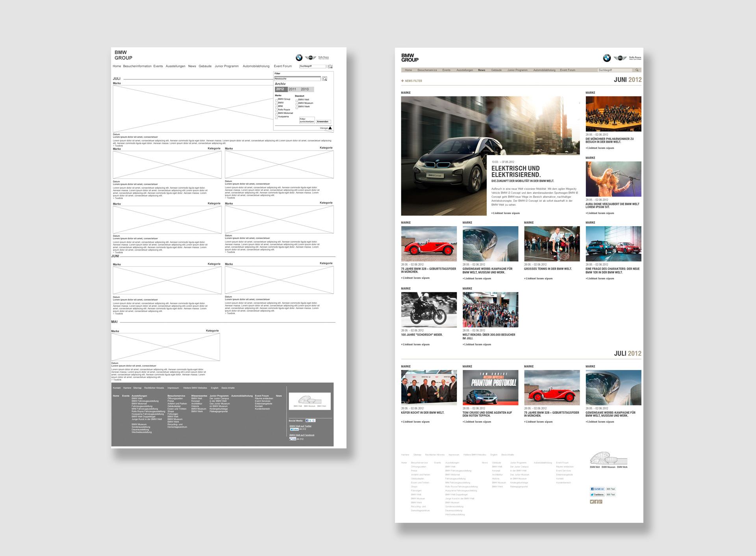The image size is (756, 556).
Task: Open the crowd photo for 'Welt Rekord' article
Action: click(x=490, y=310)
